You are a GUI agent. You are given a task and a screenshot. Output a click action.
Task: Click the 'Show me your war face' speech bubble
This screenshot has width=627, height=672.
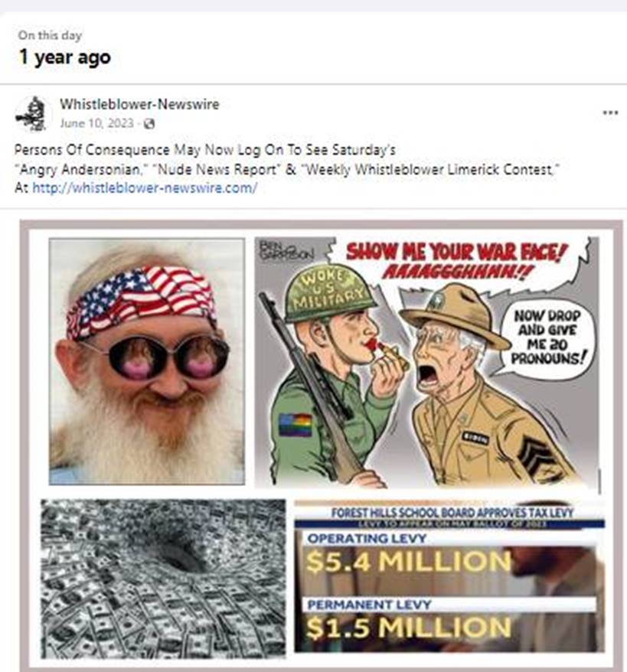click(x=456, y=259)
